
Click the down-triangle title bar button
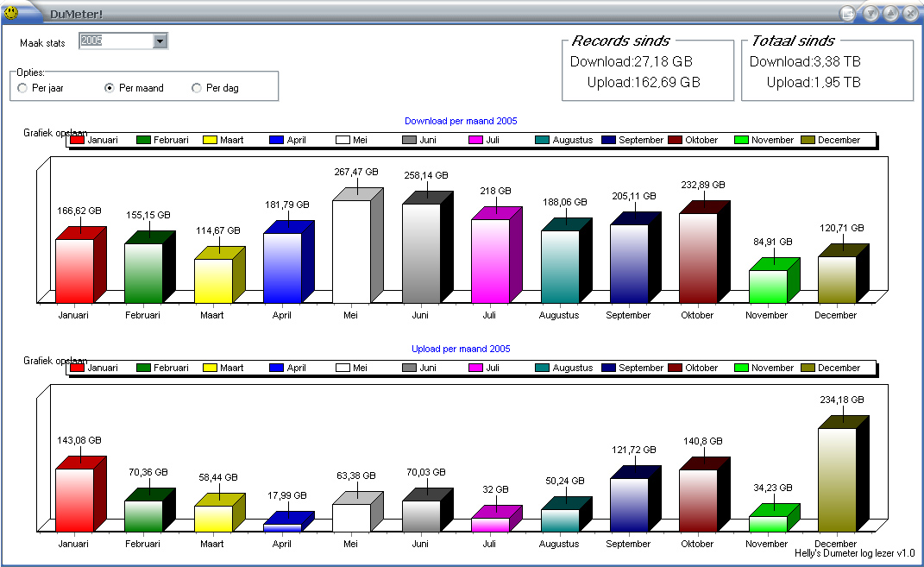(871, 14)
